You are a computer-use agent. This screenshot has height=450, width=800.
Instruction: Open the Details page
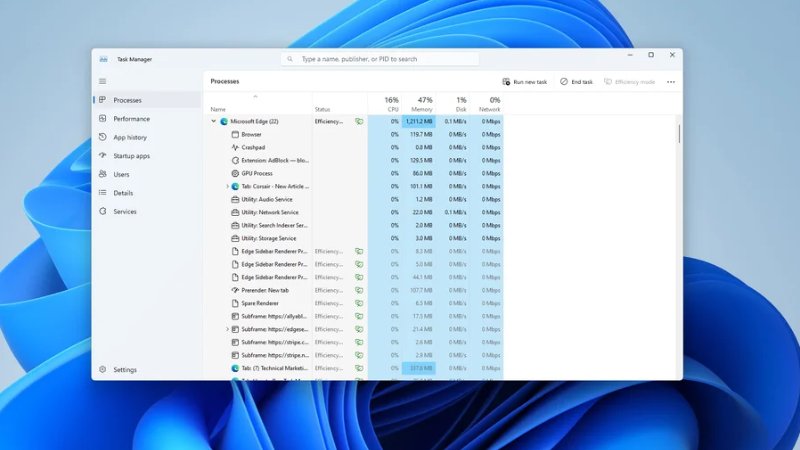(147, 193)
